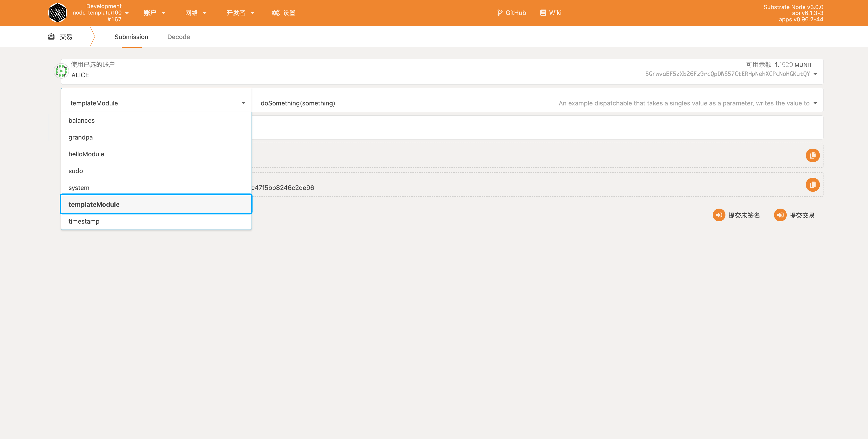Select balances from the module list
The image size is (868, 439).
[x=156, y=120]
